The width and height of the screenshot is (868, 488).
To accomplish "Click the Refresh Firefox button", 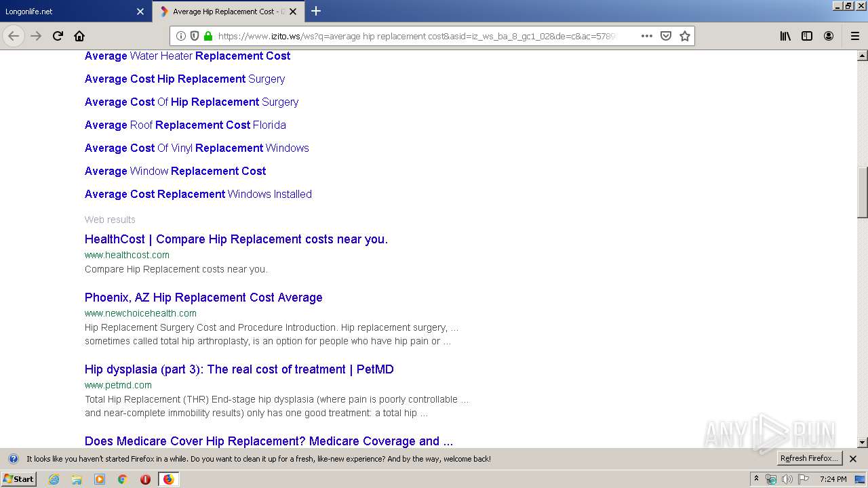I will click(x=810, y=458).
